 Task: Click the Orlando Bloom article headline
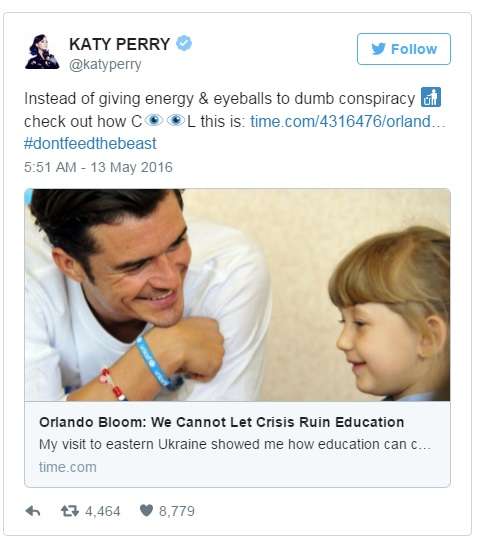click(x=222, y=422)
